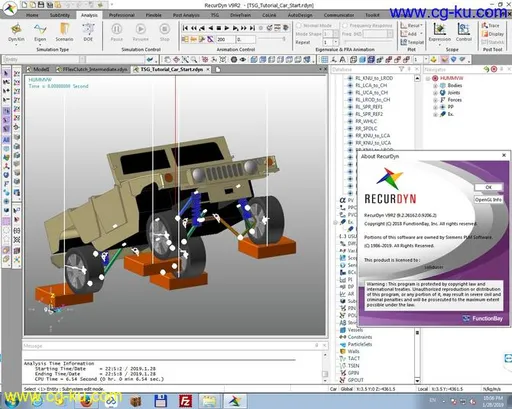This screenshot has width=512, height=409.
Task: Click the Dyn/Kin simulation icon
Action: [16, 32]
